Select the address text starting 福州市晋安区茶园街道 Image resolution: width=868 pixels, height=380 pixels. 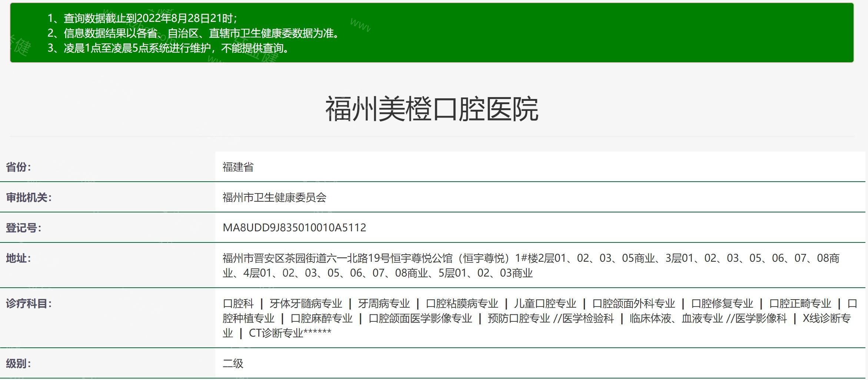pos(531,265)
